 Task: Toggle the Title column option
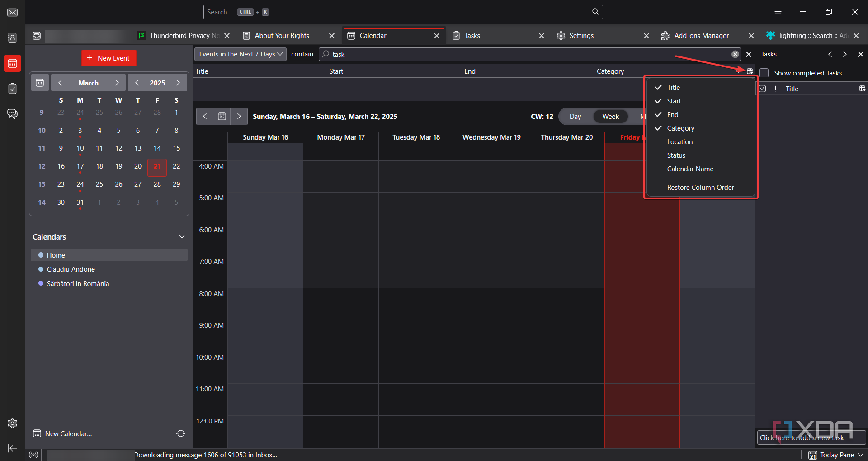701,88
